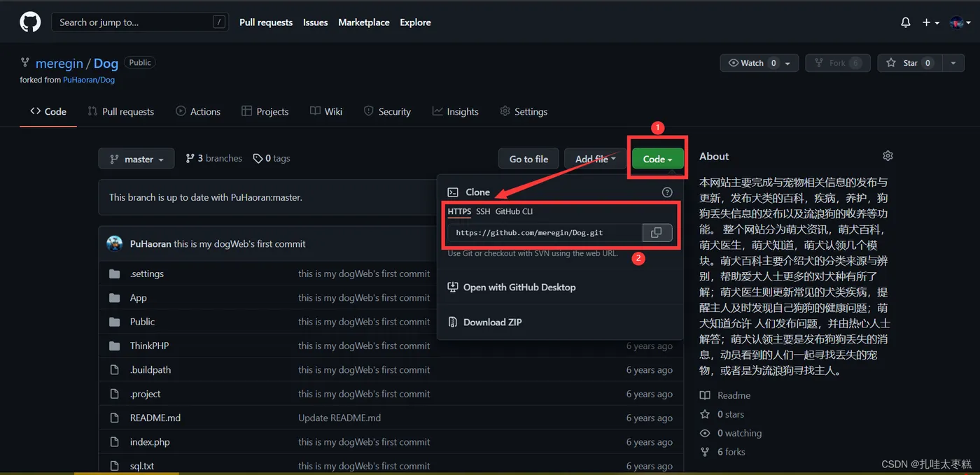View the 0 tags link
The width and height of the screenshot is (980, 475).
[x=272, y=159]
